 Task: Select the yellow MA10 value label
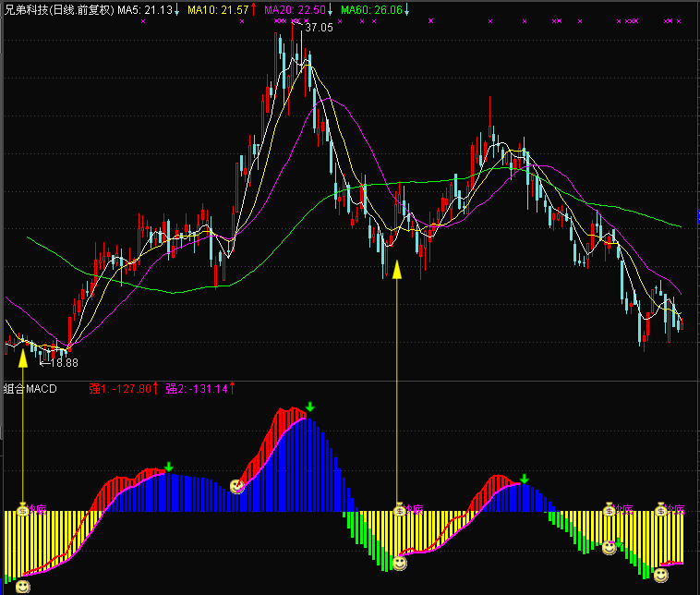point(222,9)
